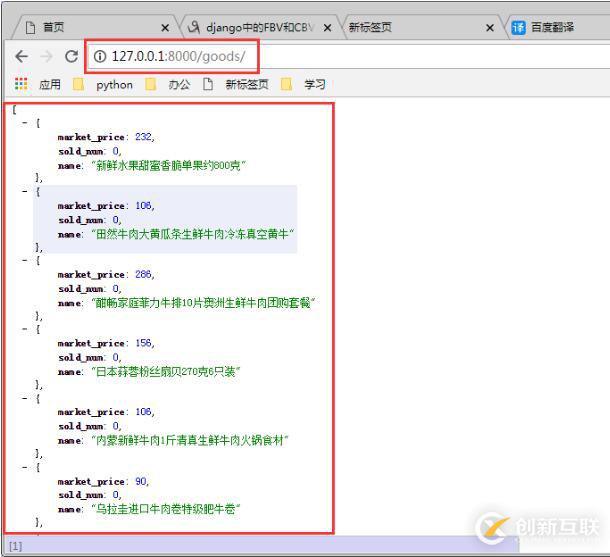Click the [1] status bar entry

pyautogui.click(x=16, y=546)
